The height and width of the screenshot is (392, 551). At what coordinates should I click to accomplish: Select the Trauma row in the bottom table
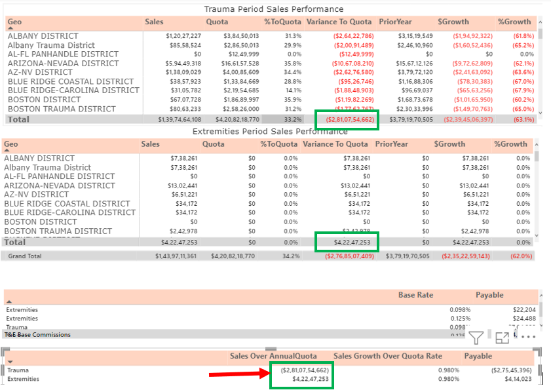[17, 370]
